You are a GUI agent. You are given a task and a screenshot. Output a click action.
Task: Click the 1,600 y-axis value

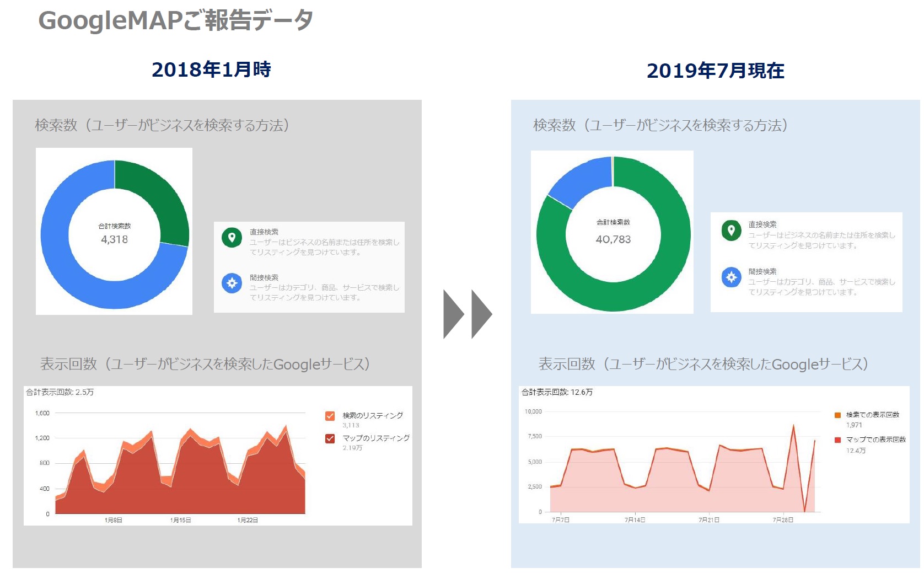pos(42,413)
